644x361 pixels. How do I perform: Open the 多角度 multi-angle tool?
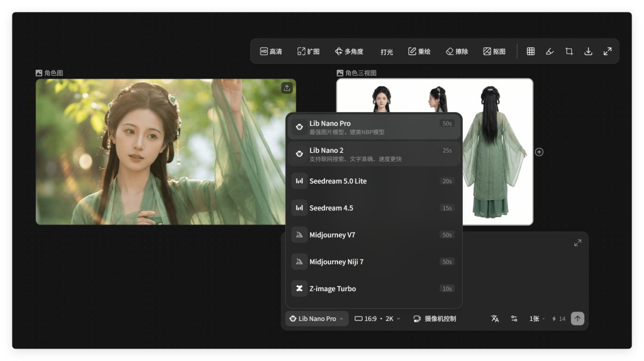[x=349, y=52]
